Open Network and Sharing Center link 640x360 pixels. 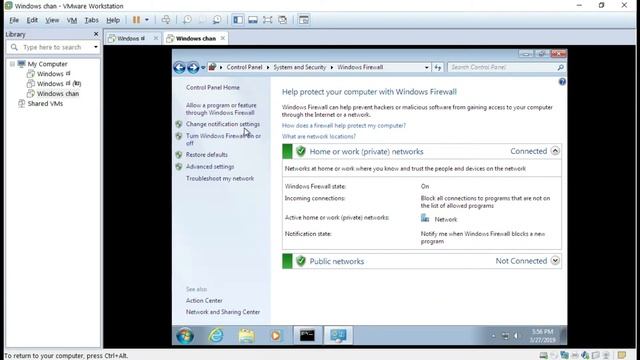(223, 312)
